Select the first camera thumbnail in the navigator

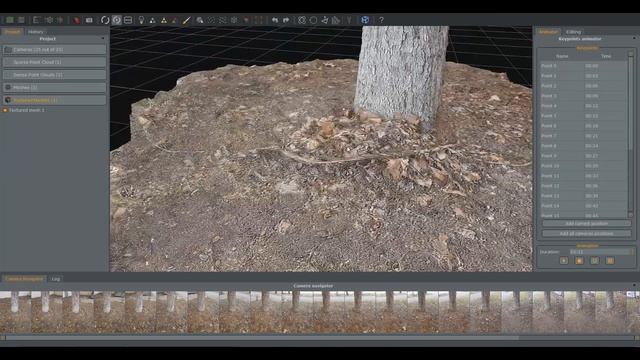[x=15, y=312]
